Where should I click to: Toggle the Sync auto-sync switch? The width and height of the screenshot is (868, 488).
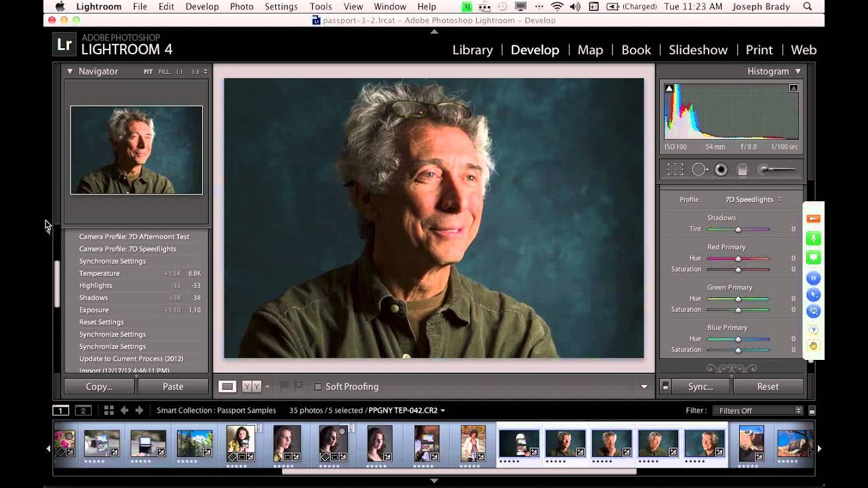(665, 386)
